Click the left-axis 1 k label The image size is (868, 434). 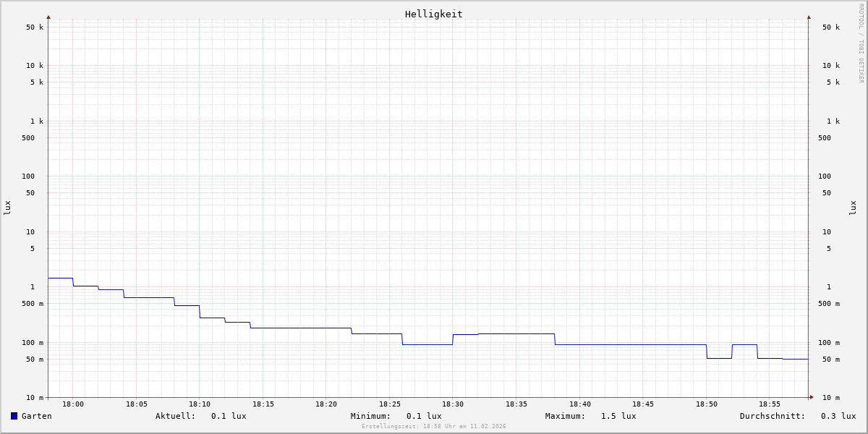(x=37, y=122)
